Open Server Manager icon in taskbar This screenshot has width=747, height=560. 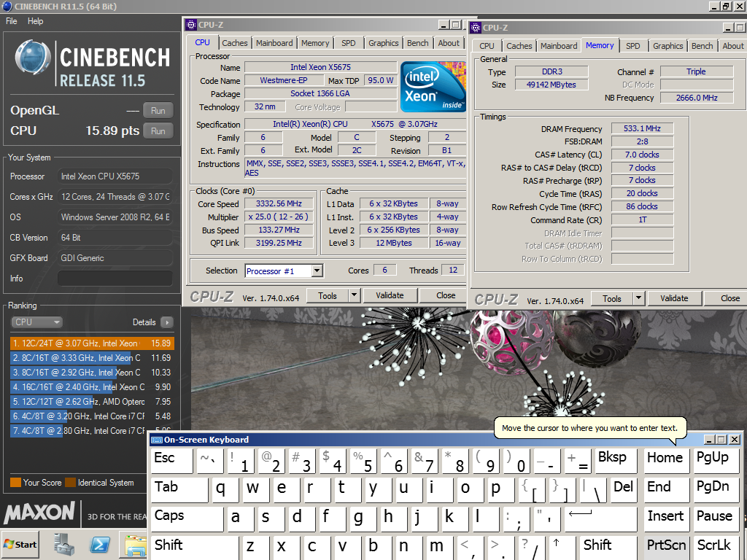[x=64, y=544]
